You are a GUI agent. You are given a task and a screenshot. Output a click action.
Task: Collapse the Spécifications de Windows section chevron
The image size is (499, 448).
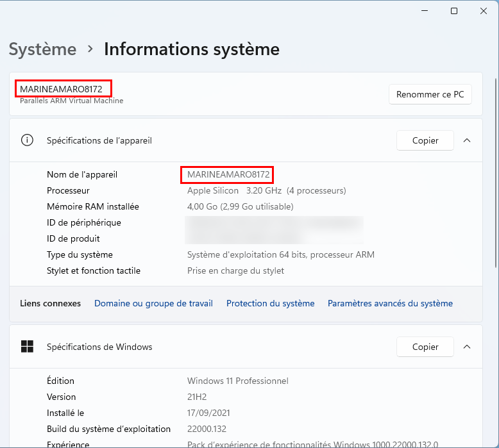[x=467, y=347]
